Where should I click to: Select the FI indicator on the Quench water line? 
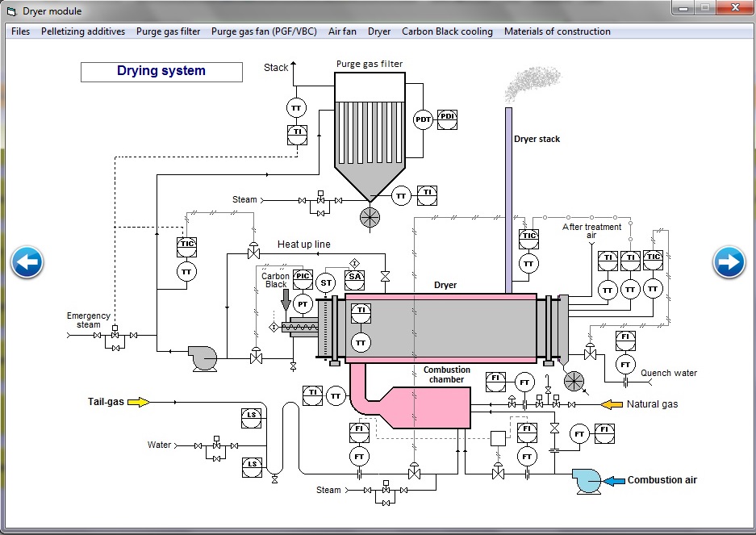click(x=625, y=341)
